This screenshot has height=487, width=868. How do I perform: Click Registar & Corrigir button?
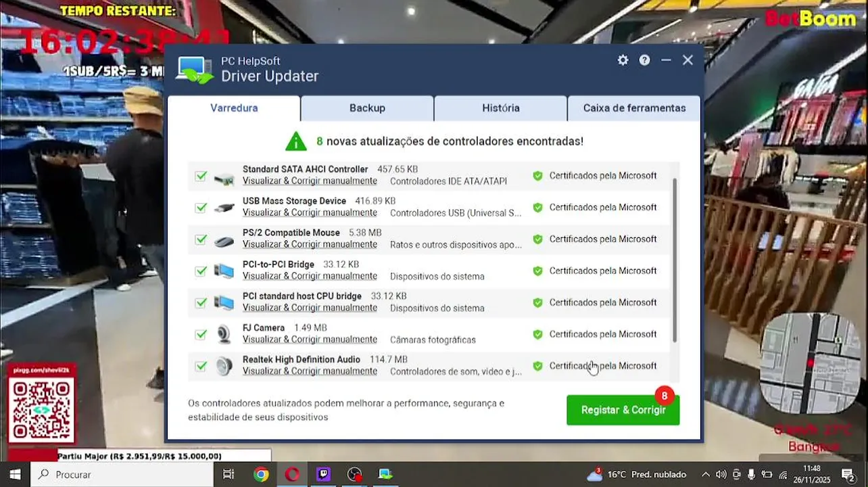pyautogui.click(x=623, y=410)
